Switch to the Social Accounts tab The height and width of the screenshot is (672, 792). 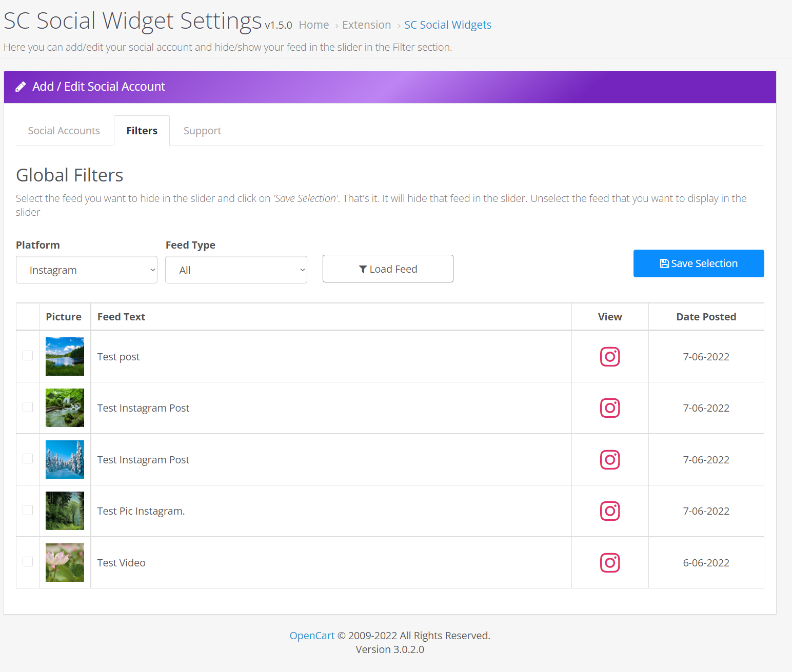point(64,131)
